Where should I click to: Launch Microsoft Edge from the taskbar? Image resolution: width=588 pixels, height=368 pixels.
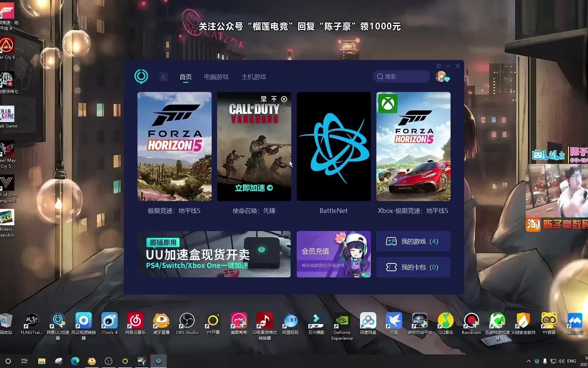(75, 361)
